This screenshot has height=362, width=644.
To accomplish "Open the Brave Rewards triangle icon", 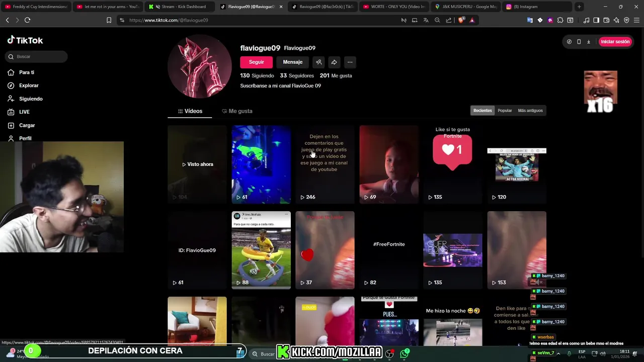I will 472,20.
